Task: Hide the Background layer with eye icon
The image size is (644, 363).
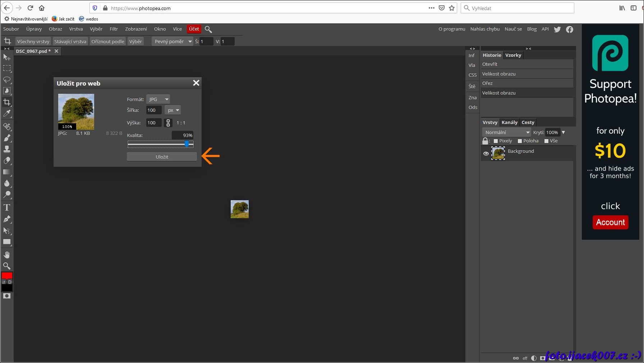Action: click(x=486, y=153)
